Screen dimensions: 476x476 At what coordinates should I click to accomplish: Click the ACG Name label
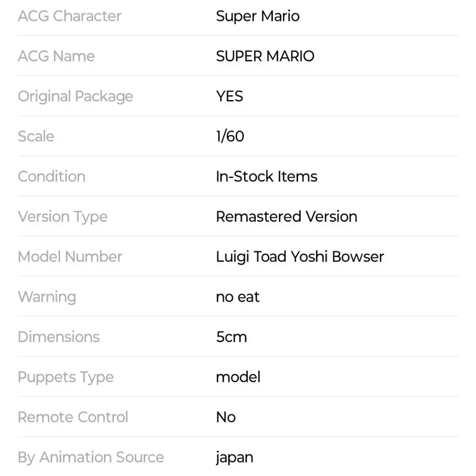click(56, 56)
